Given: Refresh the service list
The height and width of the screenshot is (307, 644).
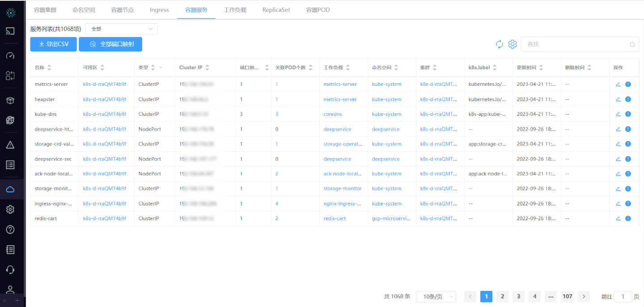Looking at the screenshot, I should pyautogui.click(x=500, y=44).
